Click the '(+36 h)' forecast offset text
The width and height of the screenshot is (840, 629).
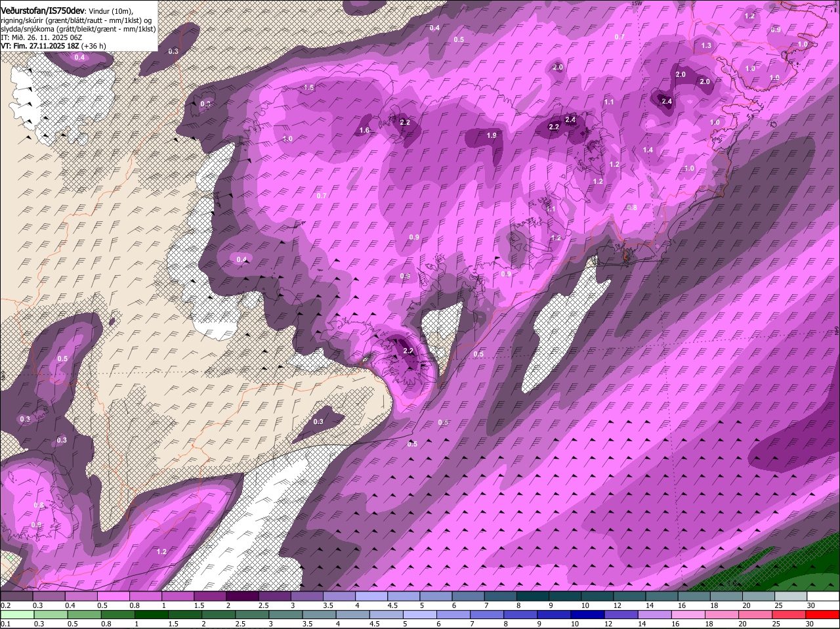coord(94,46)
